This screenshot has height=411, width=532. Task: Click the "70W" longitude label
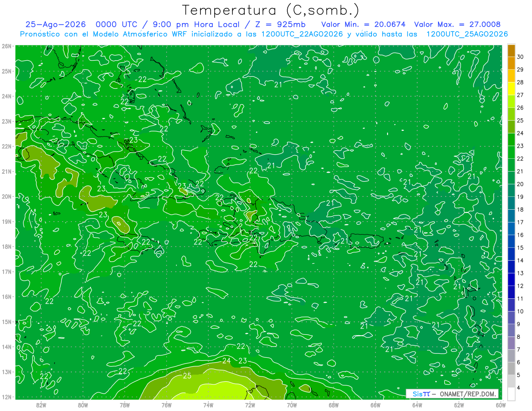tap(292, 405)
